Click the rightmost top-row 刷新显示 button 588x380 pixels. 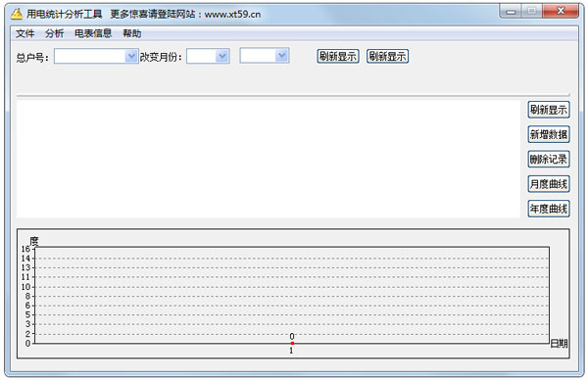[387, 56]
